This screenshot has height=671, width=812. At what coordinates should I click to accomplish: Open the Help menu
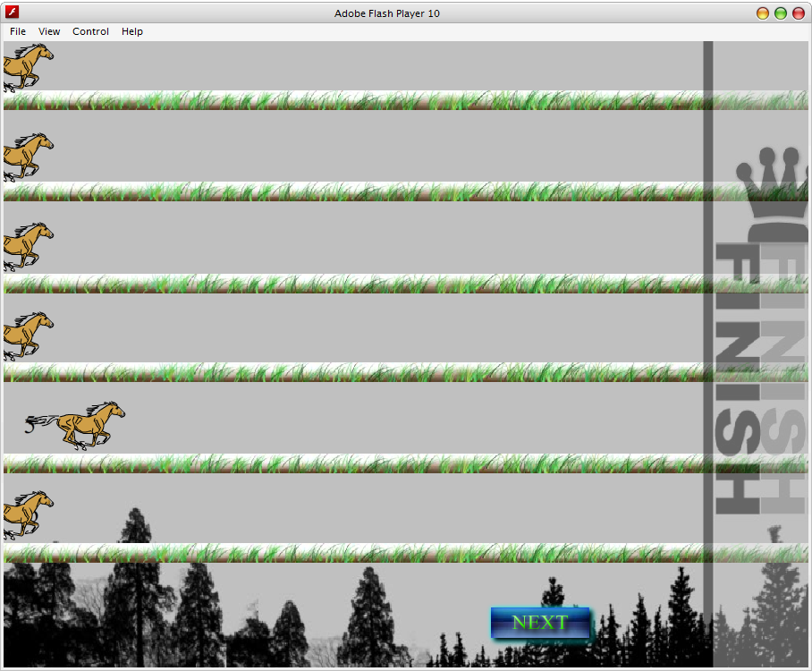(131, 31)
